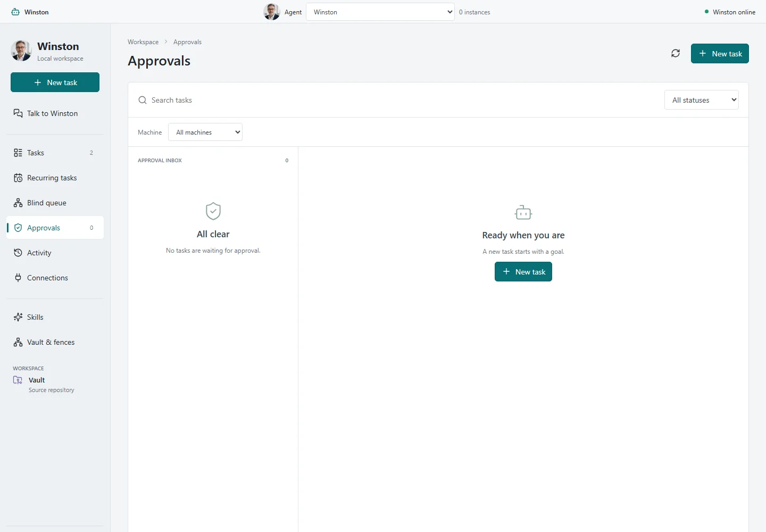Select the Vault source repository workspace
The image size is (766, 532).
55,385
